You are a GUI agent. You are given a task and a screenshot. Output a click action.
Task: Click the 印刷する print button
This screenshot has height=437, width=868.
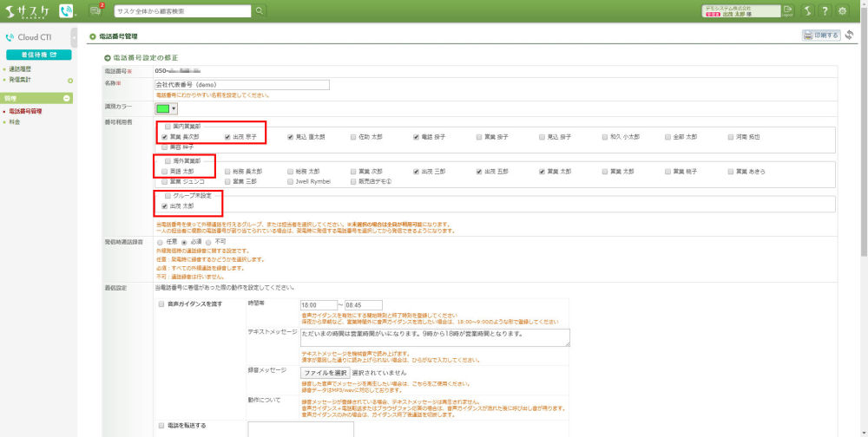pyautogui.click(x=820, y=36)
